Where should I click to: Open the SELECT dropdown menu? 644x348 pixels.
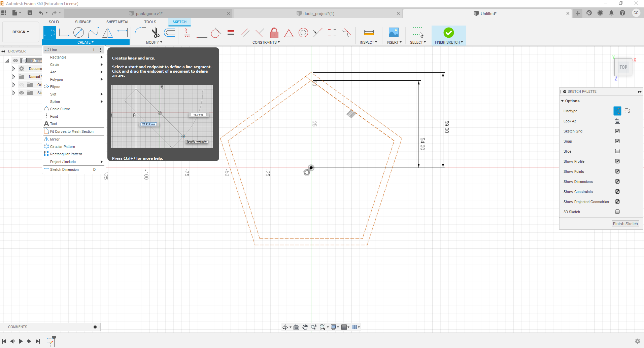418,42
